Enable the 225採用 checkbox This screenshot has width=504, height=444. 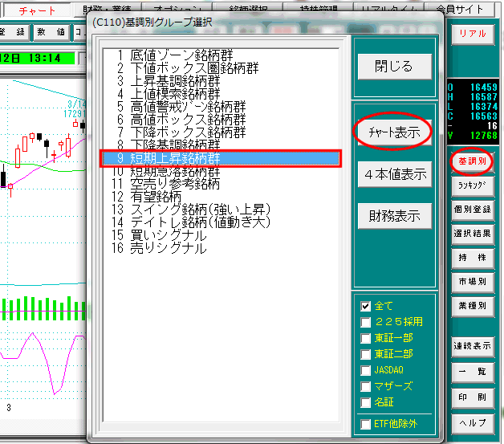(365, 322)
